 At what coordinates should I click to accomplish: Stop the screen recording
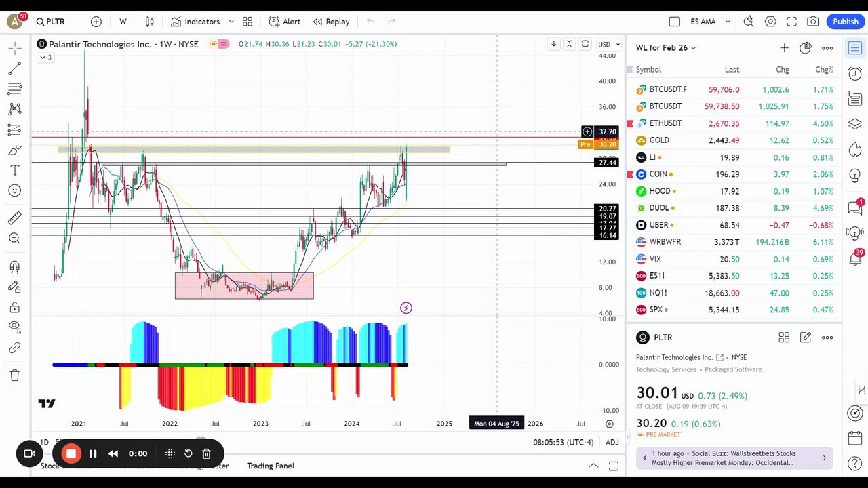pos(71,454)
